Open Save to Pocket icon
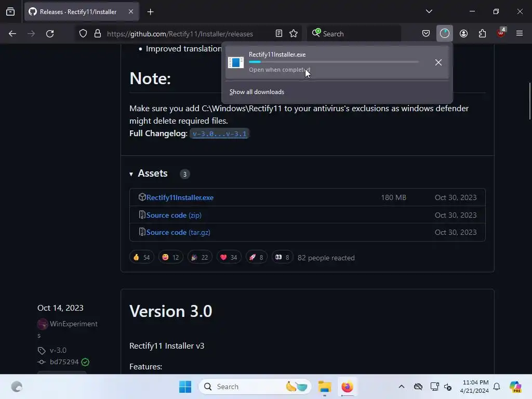Screen dimensions: 532x399 (426, 34)
